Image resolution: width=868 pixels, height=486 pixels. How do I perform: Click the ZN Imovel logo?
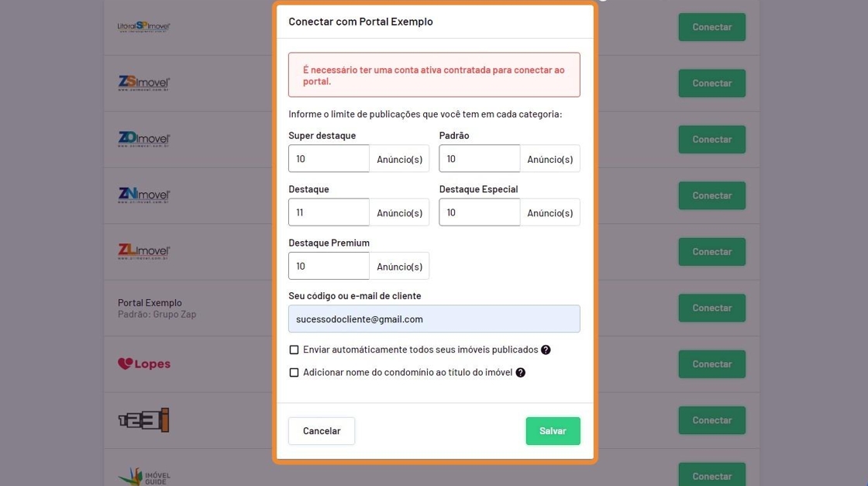pyautogui.click(x=144, y=195)
